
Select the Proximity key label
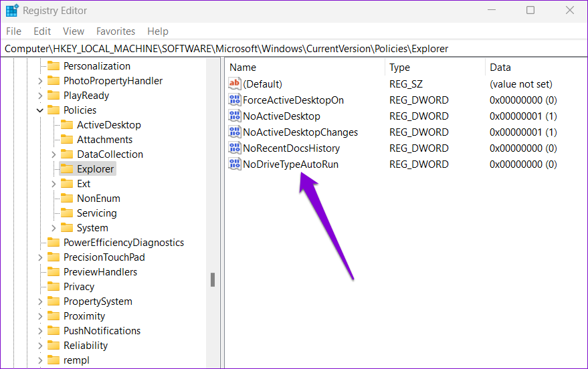pos(84,316)
